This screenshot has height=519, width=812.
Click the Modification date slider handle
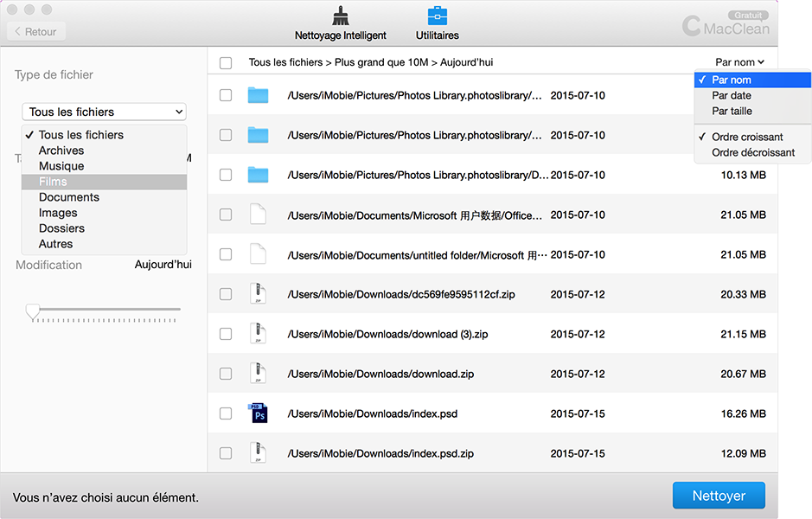33,311
